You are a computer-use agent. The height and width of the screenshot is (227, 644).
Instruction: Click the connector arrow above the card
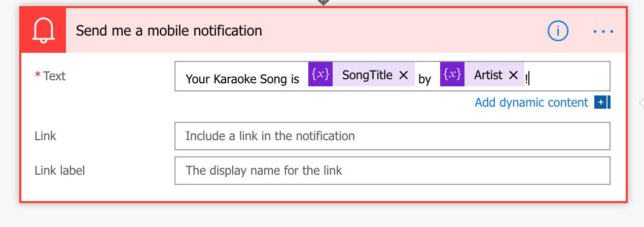pyautogui.click(x=323, y=3)
